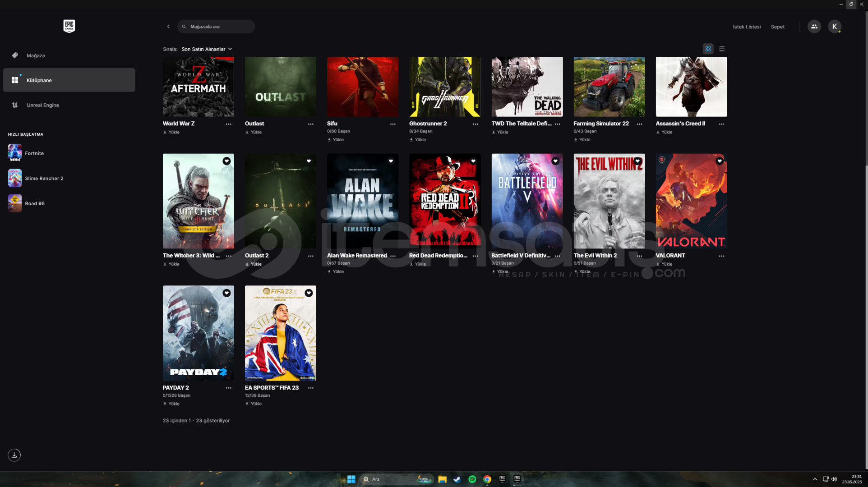
Task: Go back with the arrow button
Action: tap(168, 27)
